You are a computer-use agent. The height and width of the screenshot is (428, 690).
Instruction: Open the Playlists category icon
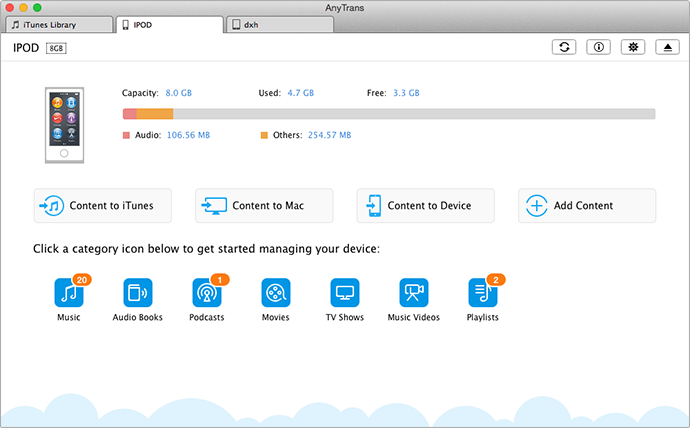tap(483, 293)
